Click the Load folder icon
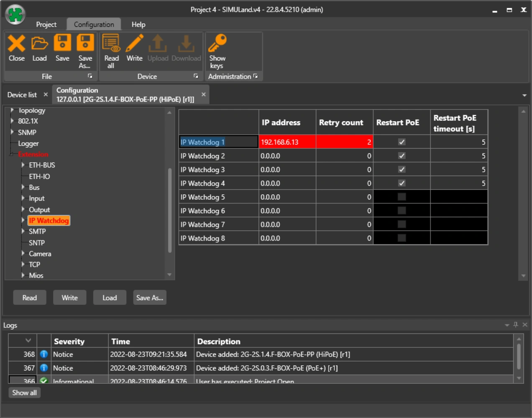532x418 pixels. (x=40, y=44)
